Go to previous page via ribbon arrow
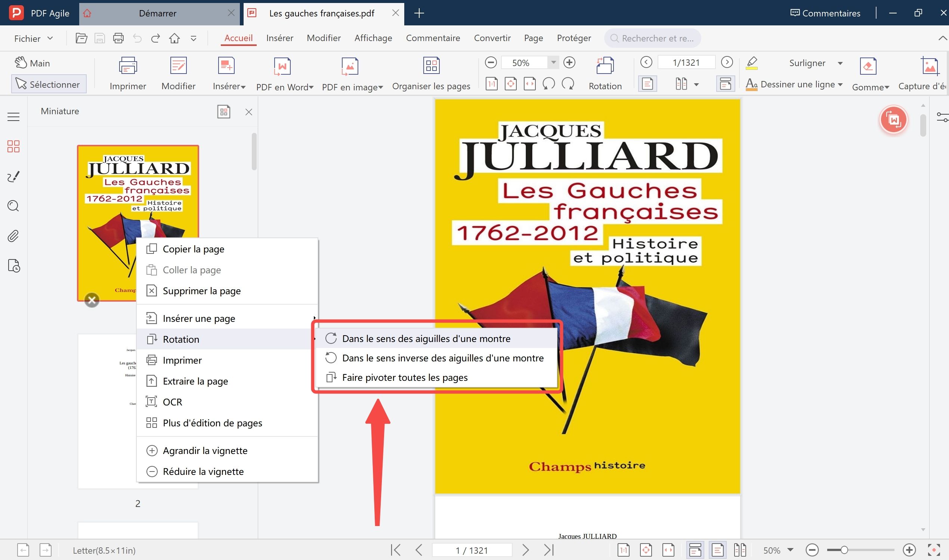Screen dimensions: 949x560 646,62
